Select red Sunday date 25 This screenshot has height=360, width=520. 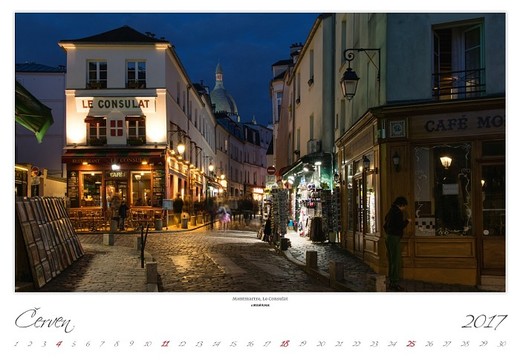tap(411, 344)
